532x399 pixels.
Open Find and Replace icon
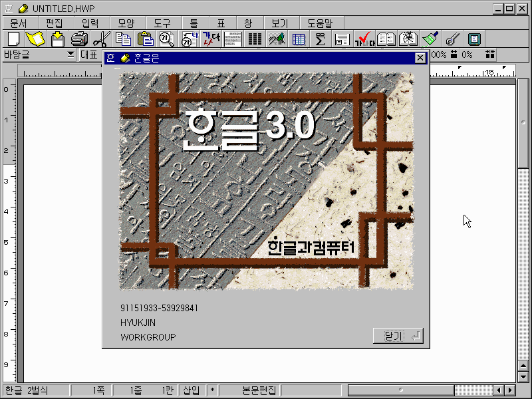coord(190,39)
